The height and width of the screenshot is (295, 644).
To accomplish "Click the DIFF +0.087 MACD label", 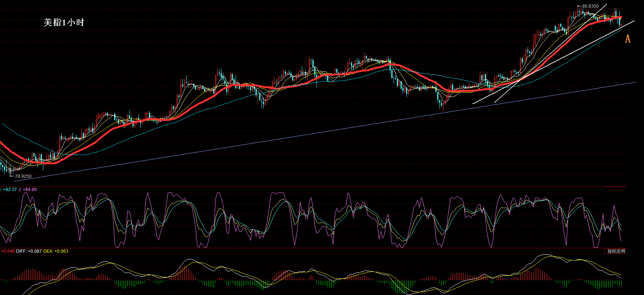I will click(x=29, y=251).
